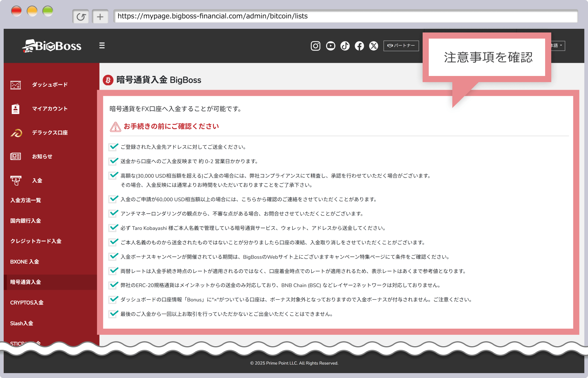Viewport: 588px width, 378px height.
Task: Toggle the hamburger sidebar menu
Action: click(102, 46)
